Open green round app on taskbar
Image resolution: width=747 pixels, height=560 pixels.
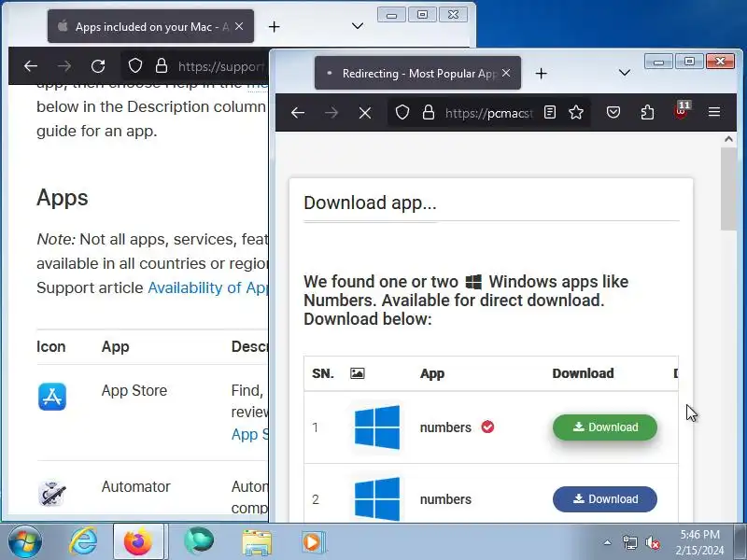pos(199,541)
